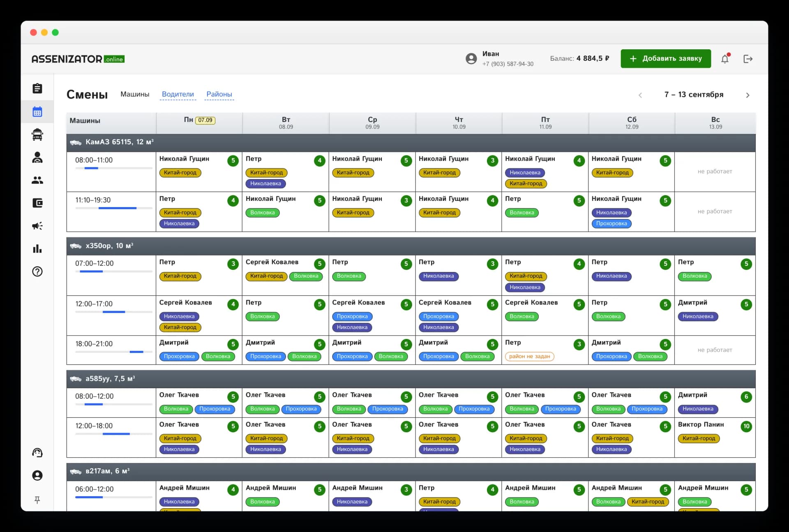Click the notifications bell icon
This screenshot has width=789, height=532.
click(x=725, y=59)
